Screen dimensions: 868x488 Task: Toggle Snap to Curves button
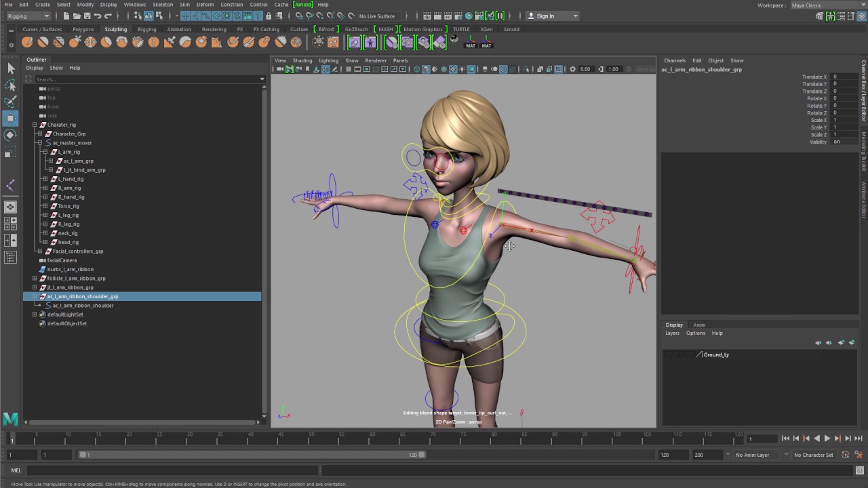pyautogui.click(x=309, y=16)
